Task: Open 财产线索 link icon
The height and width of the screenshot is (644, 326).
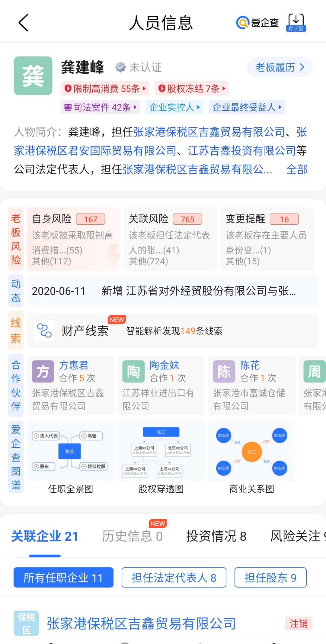Action: point(44,330)
